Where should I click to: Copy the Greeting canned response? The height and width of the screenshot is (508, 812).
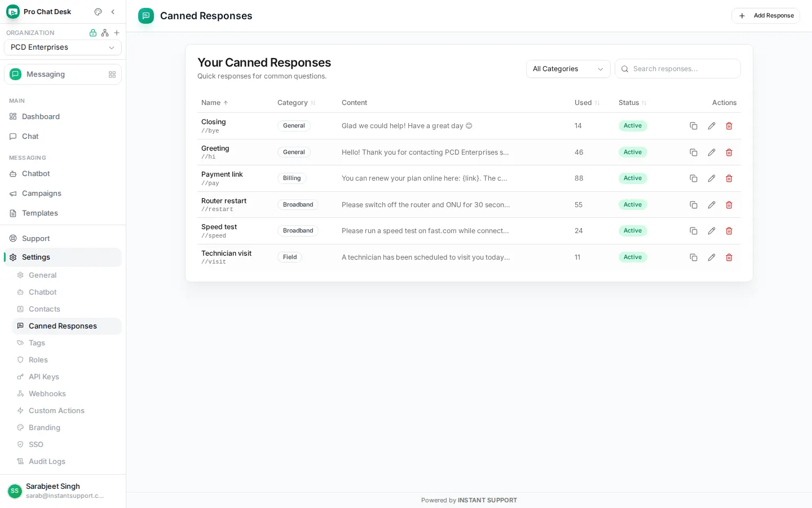tap(694, 152)
